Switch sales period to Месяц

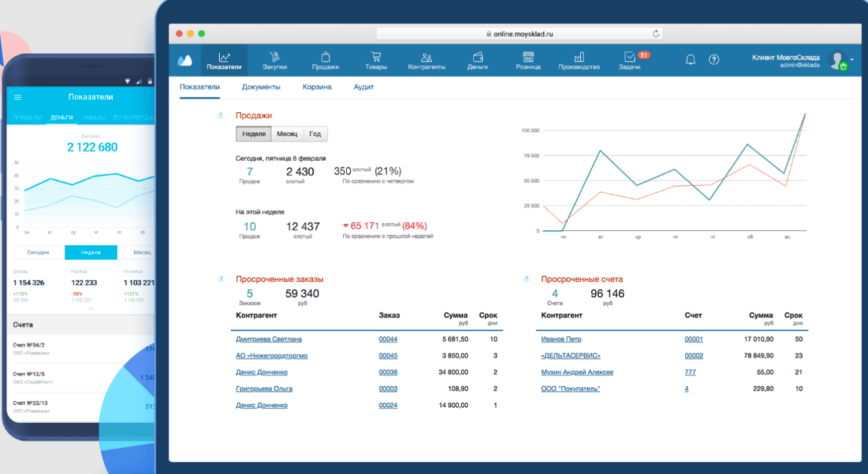click(287, 134)
